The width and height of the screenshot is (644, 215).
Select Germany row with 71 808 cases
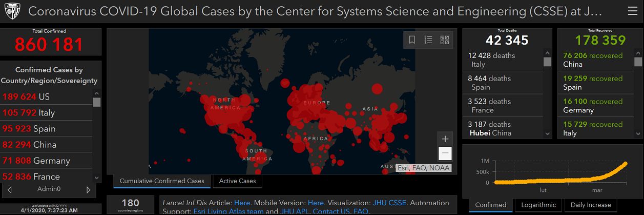(46, 161)
